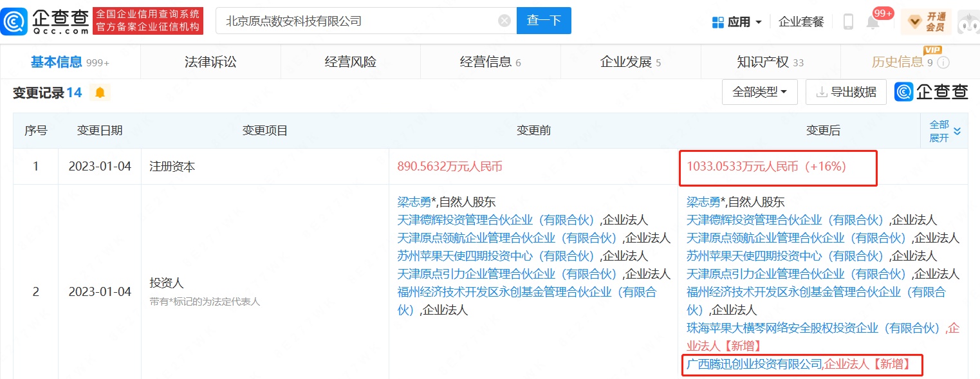Open the 全部类型 filter dropdown
The height and width of the screenshot is (379, 980).
pyautogui.click(x=760, y=92)
